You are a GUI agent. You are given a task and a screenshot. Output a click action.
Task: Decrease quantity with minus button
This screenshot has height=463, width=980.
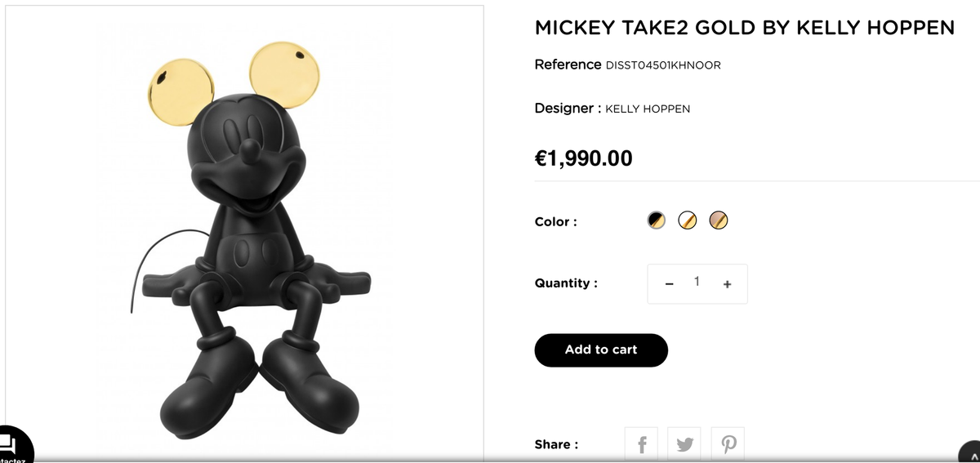tap(669, 284)
